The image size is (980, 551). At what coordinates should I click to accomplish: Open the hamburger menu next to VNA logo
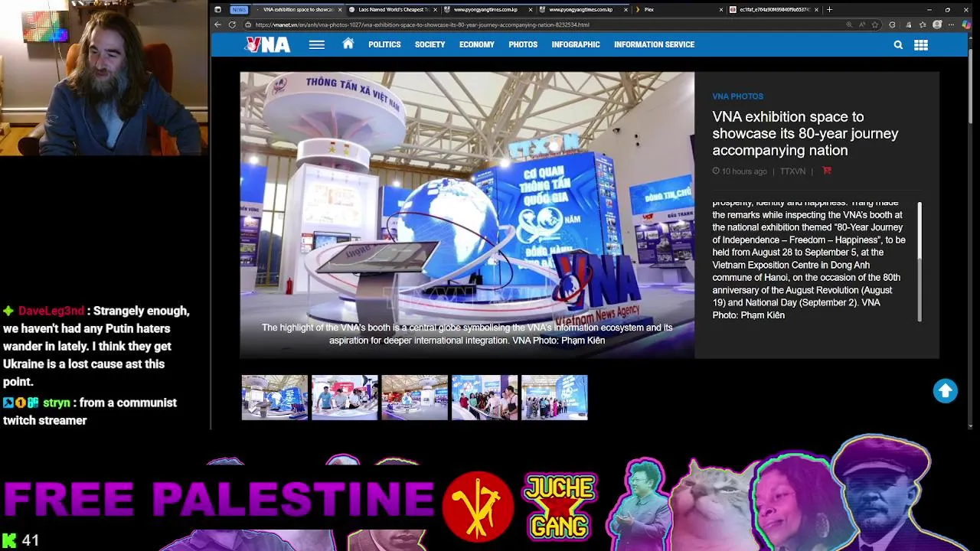[x=317, y=44]
